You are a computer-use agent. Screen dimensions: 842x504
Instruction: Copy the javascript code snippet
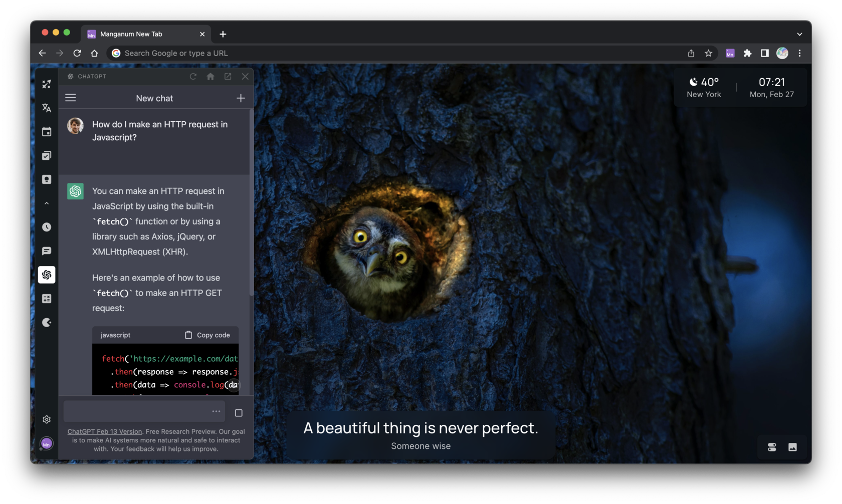coord(207,335)
